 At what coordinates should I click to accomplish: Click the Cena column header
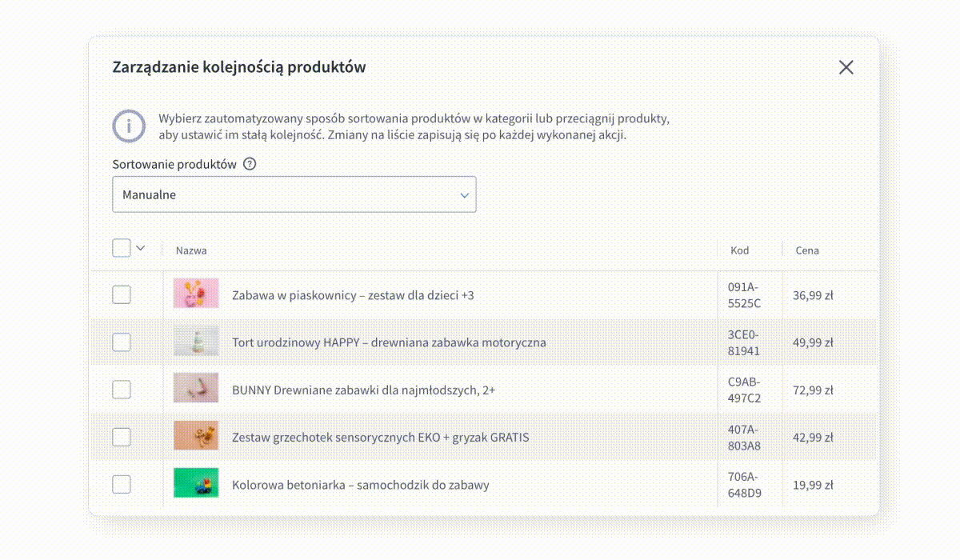pyautogui.click(x=807, y=250)
